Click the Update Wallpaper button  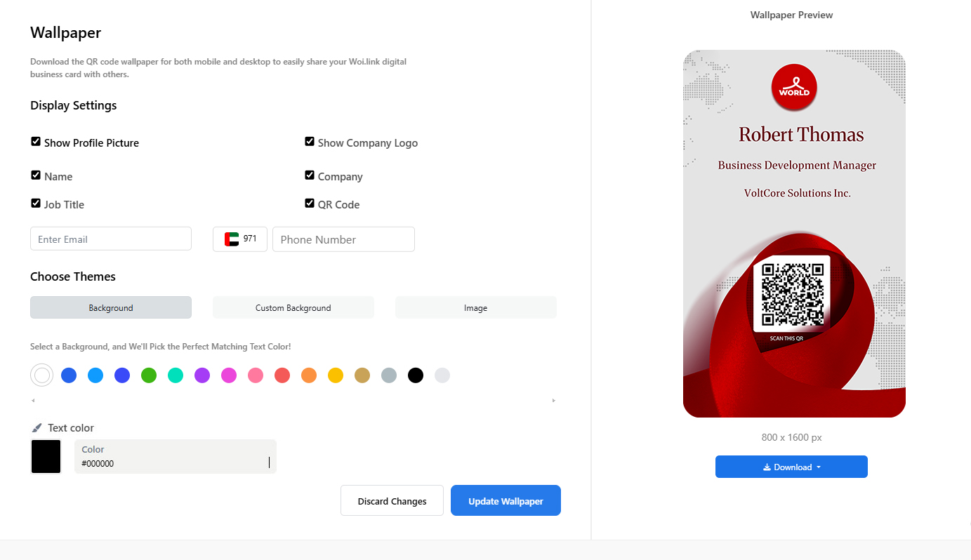(506, 500)
